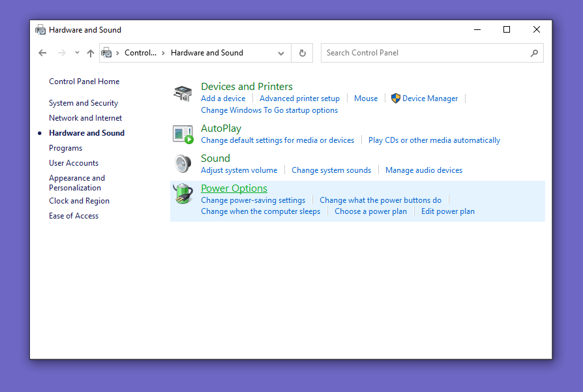Maximize the Hardware and Sound window
This screenshot has height=392, width=583.
click(507, 29)
